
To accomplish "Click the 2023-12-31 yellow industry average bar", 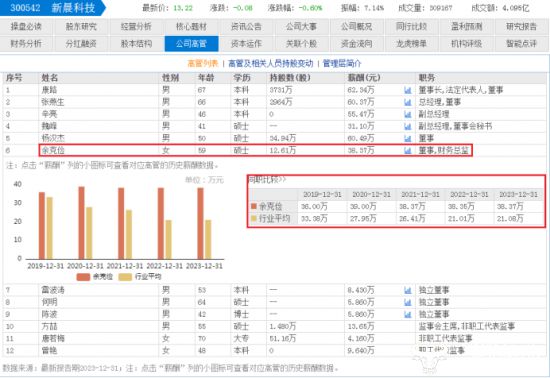I will (x=208, y=239).
